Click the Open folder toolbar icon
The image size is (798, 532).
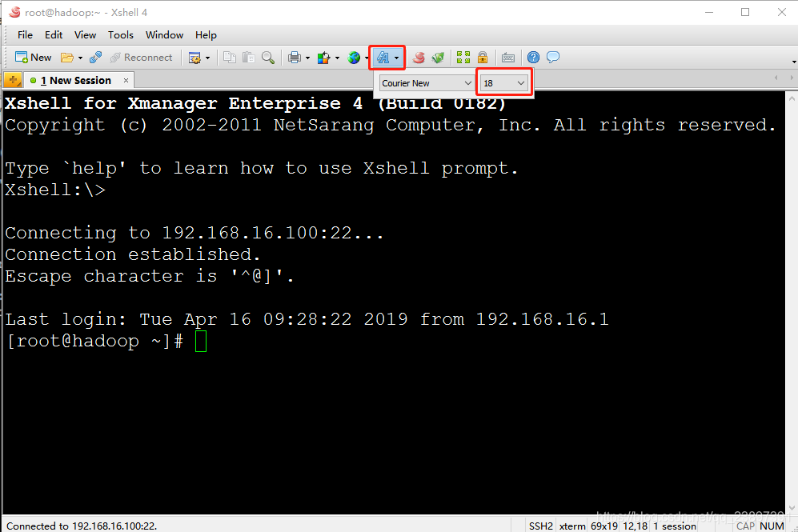tap(66, 58)
